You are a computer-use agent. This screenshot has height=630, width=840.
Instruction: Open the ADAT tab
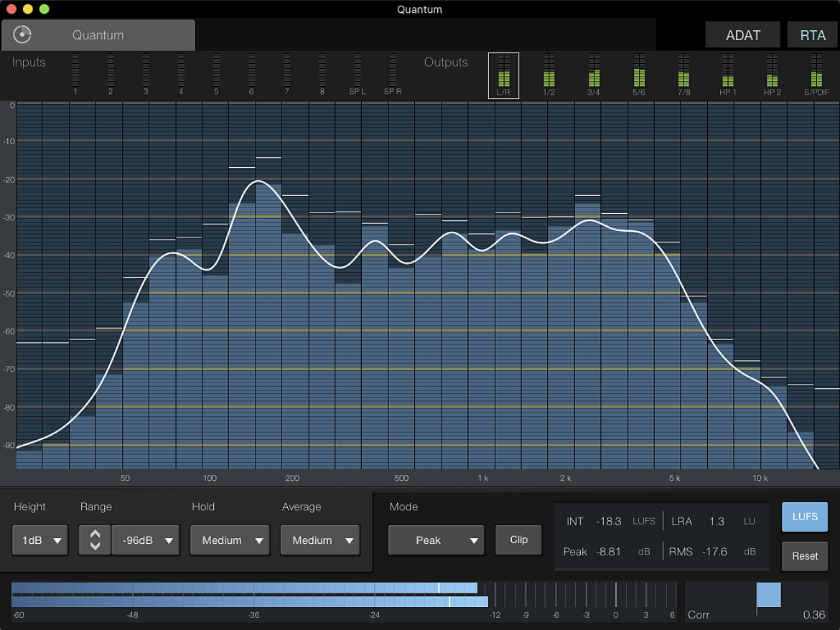(742, 35)
